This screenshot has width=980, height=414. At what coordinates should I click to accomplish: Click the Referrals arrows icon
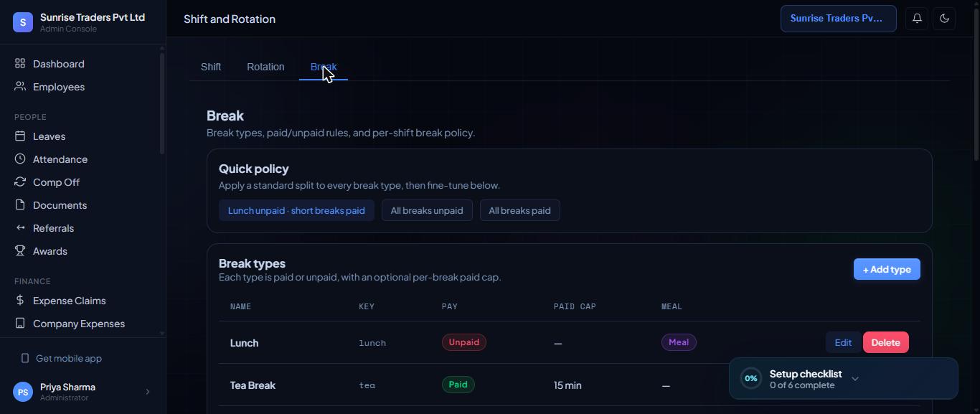20,228
